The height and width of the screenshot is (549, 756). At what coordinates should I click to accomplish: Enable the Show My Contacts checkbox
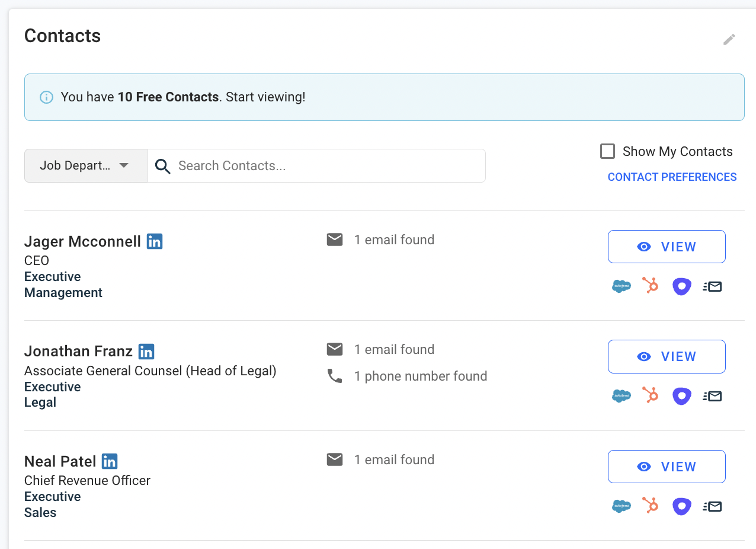(607, 151)
